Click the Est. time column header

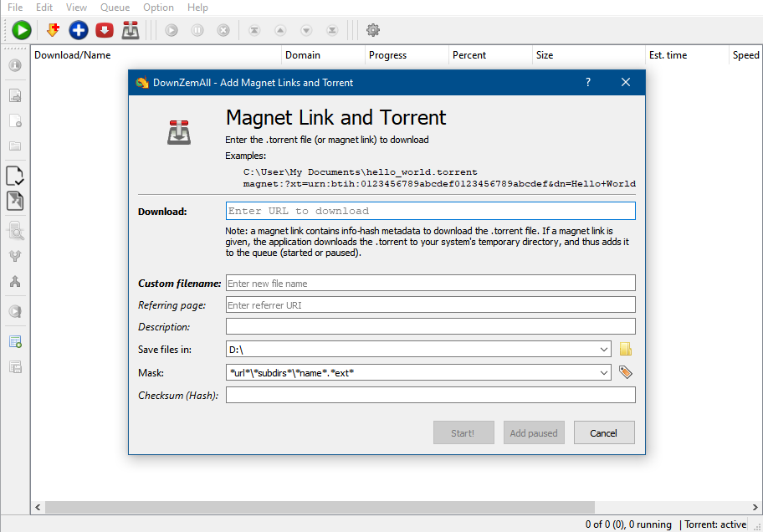[x=687, y=55]
